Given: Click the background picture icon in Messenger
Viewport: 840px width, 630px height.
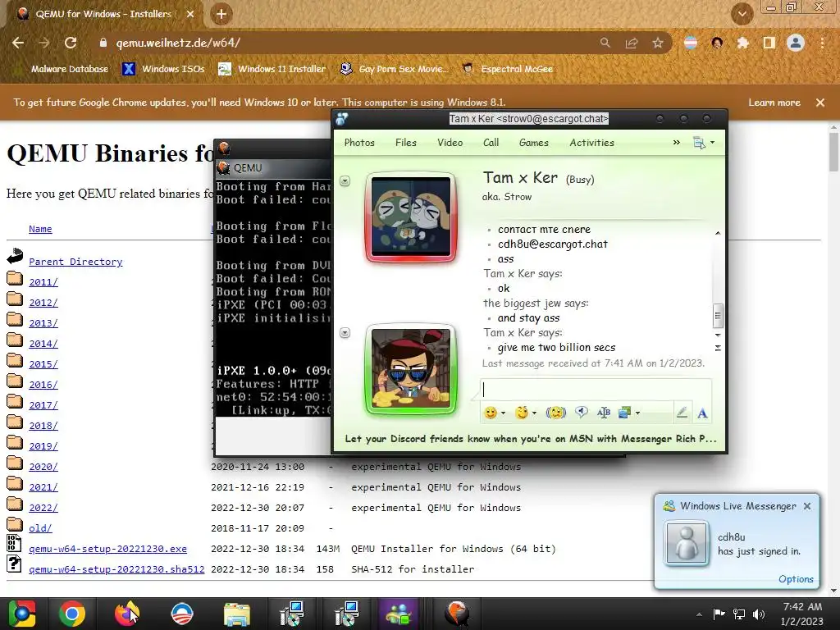Looking at the screenshot, I should pyautogui.click(x=624, y=413).
